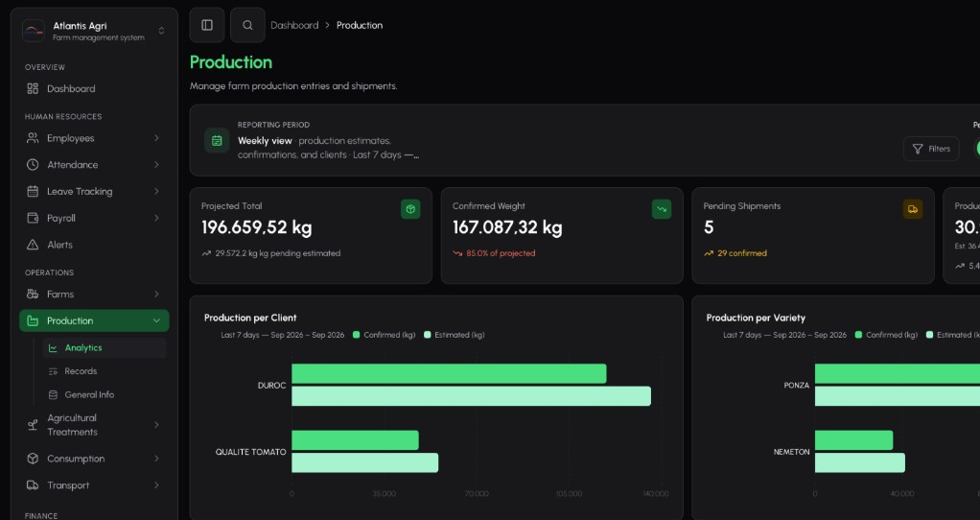Click the DUROC estimated bar
Screen dimensions: 980x520
[x=471, y=396]
